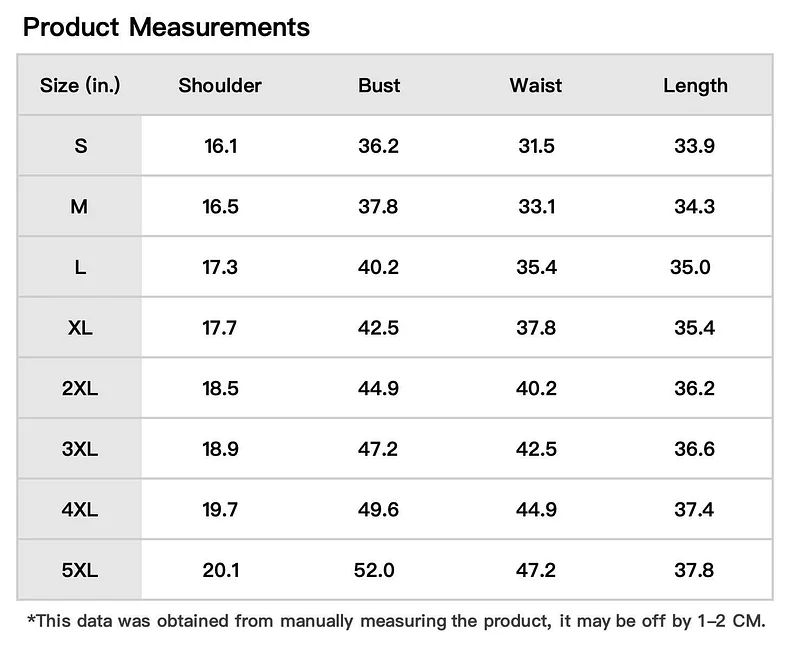Select the 2XL size row label

(80, 389)
